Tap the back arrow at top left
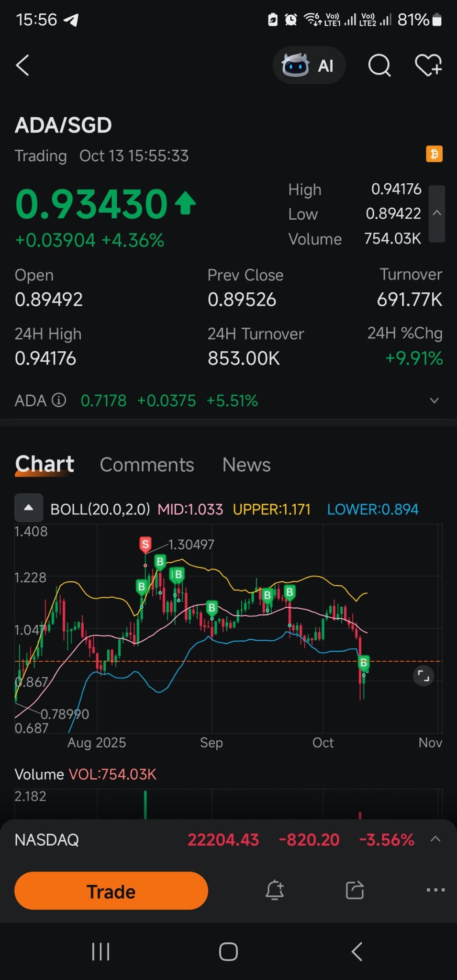 [x=22, y=65]
